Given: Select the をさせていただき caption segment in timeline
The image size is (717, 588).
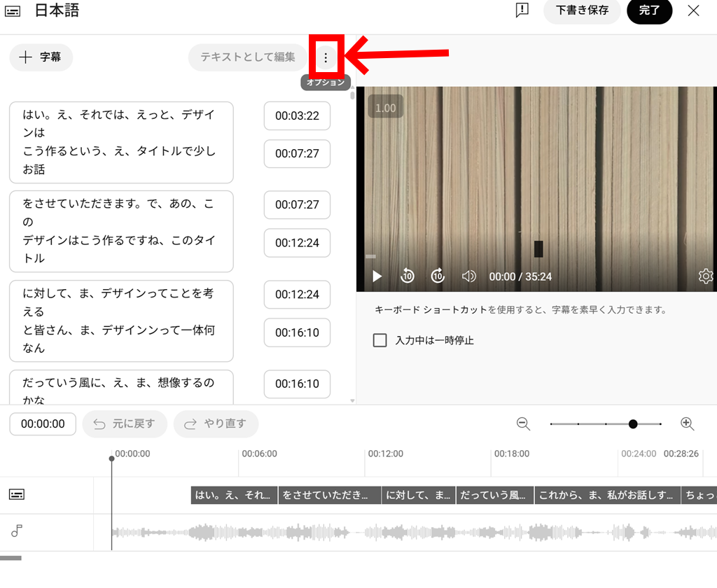Looking at the screenshot, I should [x=329, y=496].
